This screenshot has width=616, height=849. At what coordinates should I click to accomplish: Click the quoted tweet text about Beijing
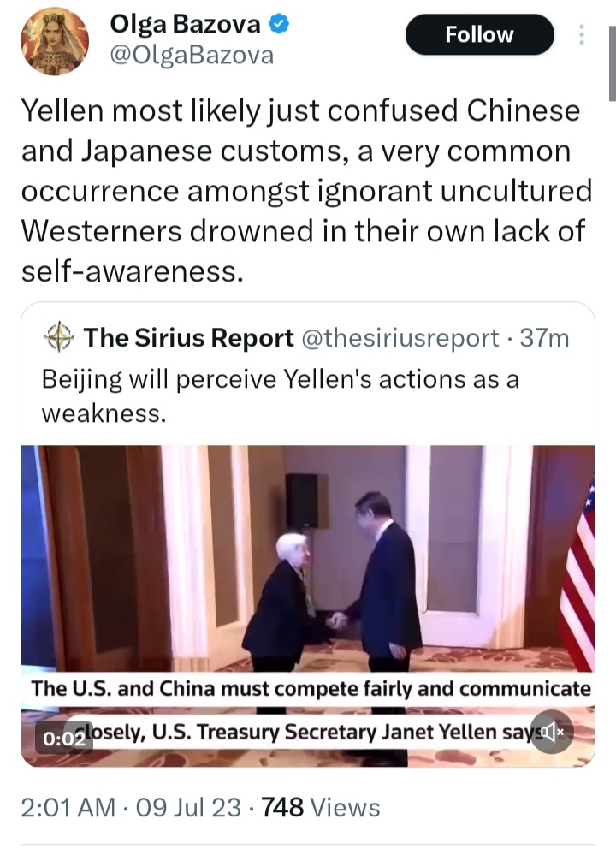pos(281,395)
